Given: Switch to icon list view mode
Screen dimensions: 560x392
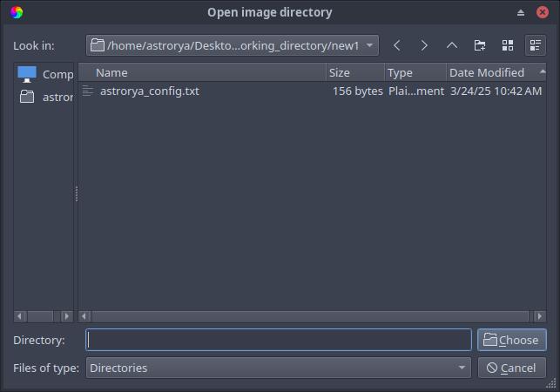Looking at the screenshot, I should pyautogui.click(x=508, y=45).
